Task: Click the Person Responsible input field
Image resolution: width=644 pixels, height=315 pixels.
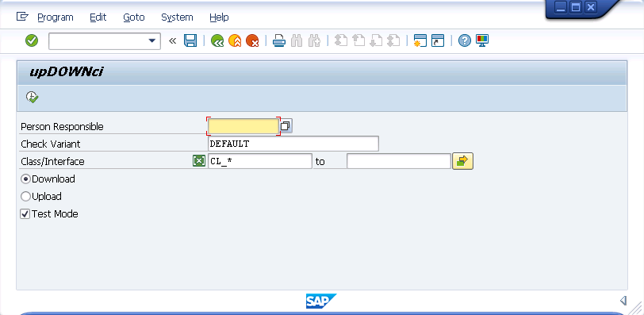Action: tap(243, 126)
